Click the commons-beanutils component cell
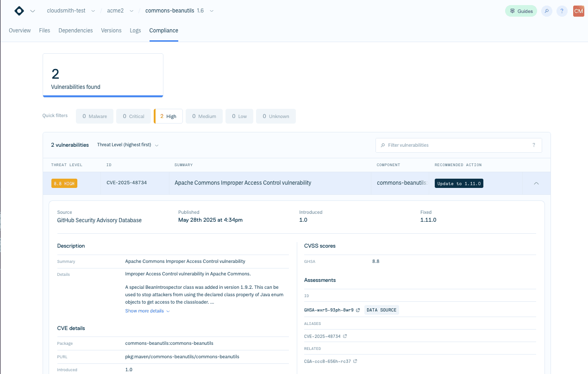 click(x=402, y=183)
